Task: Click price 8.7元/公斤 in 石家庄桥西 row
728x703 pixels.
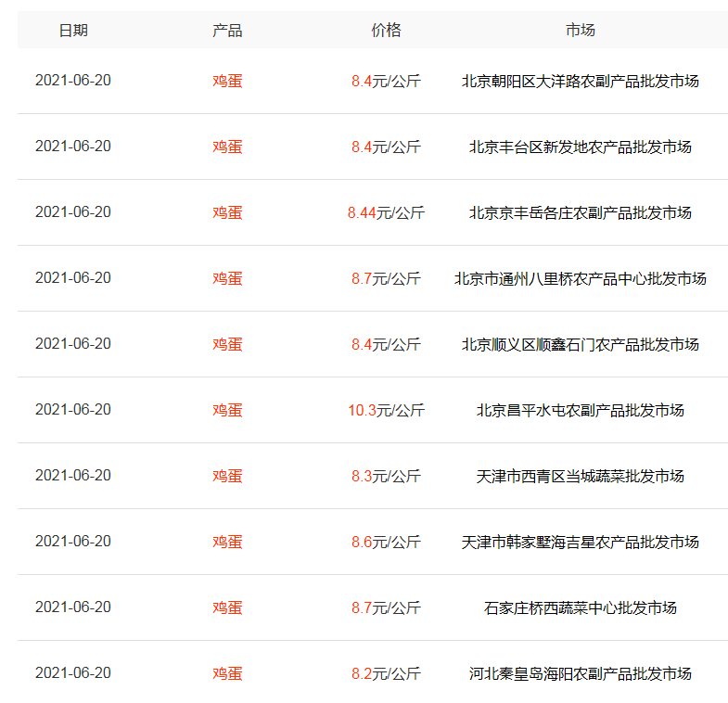Action: point(386,608)
